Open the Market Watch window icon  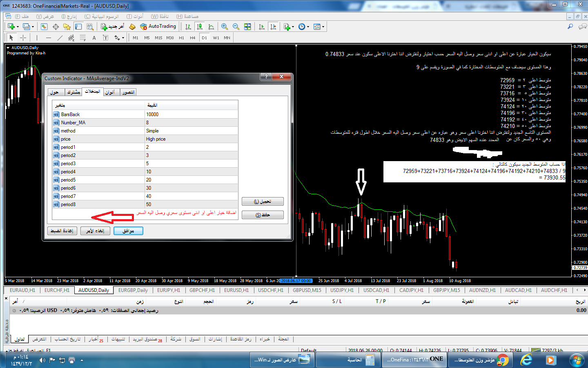click(44, 27)
